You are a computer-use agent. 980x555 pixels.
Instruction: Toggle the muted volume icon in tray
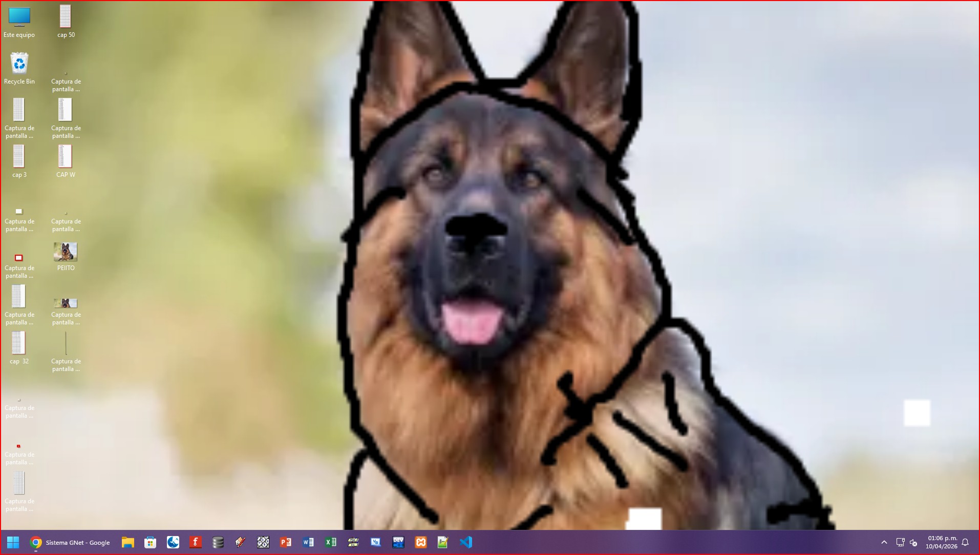[913, 542]
